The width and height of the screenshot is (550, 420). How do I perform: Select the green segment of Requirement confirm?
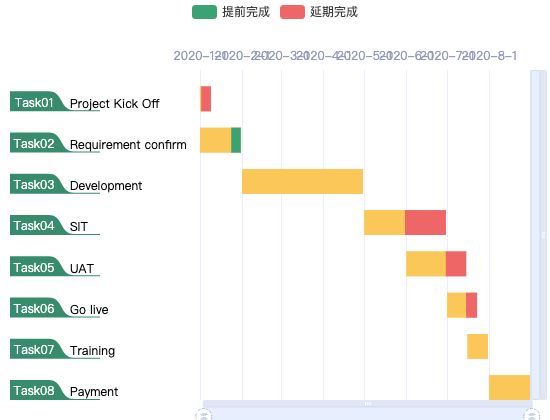[236, 140]
